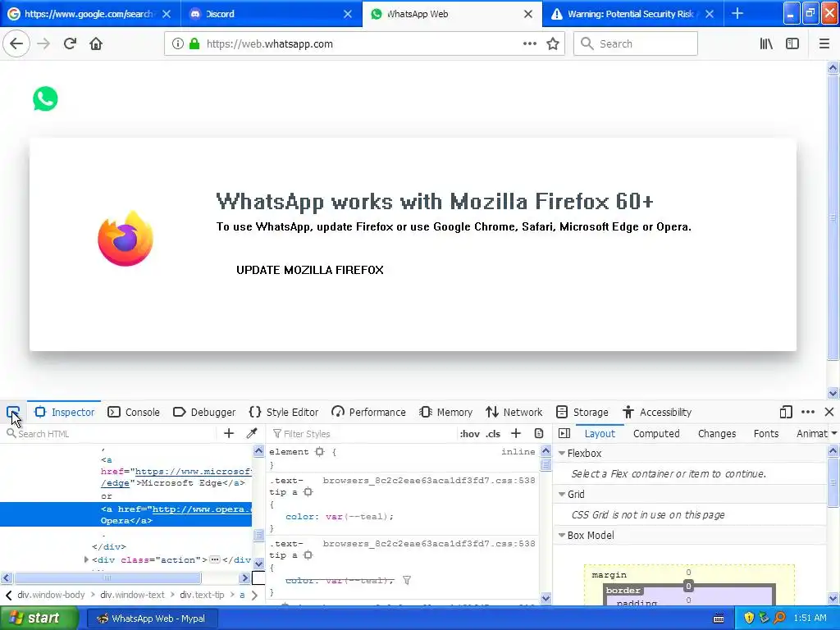Select div.text-tip in breadcrumbs
840x630 pixels.
[202, 595]
